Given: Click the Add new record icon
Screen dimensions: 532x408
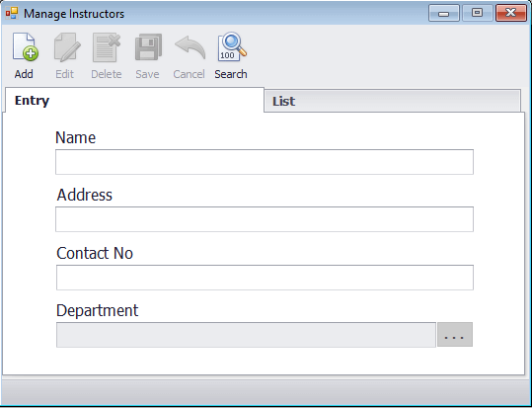Looking at the screenshot, I should 26,47.
